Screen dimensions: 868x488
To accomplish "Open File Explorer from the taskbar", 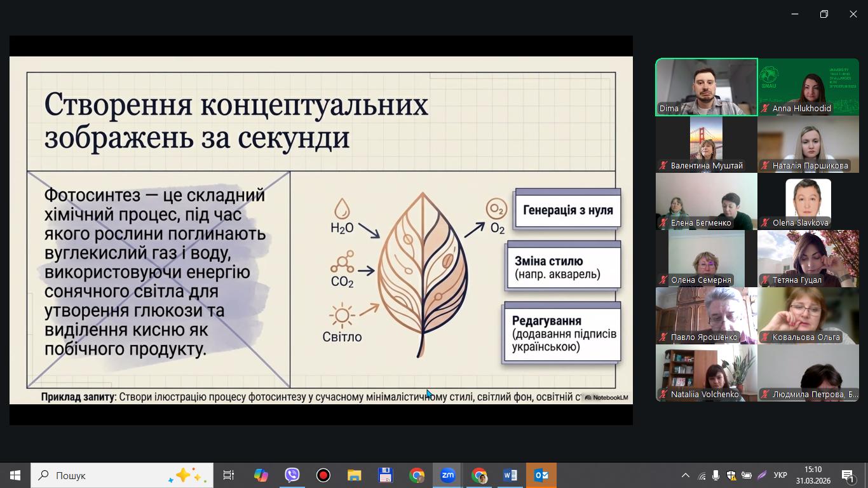I will point(354,475).
